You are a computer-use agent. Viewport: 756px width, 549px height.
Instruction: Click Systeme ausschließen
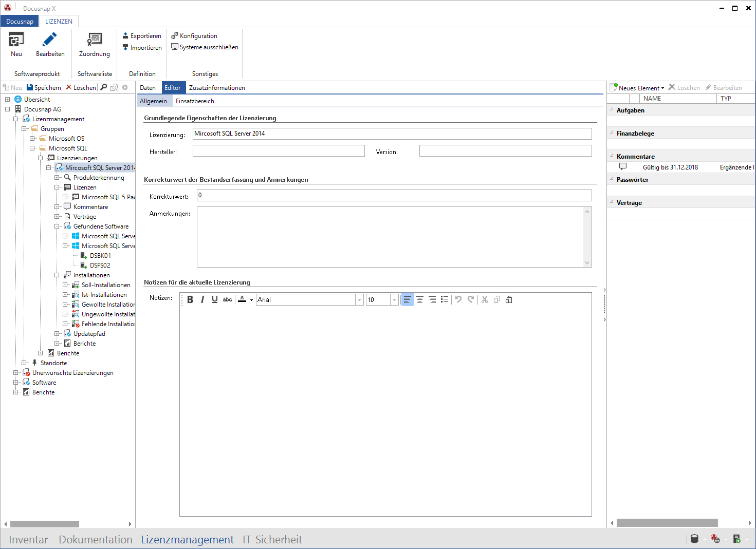(205, 47)
